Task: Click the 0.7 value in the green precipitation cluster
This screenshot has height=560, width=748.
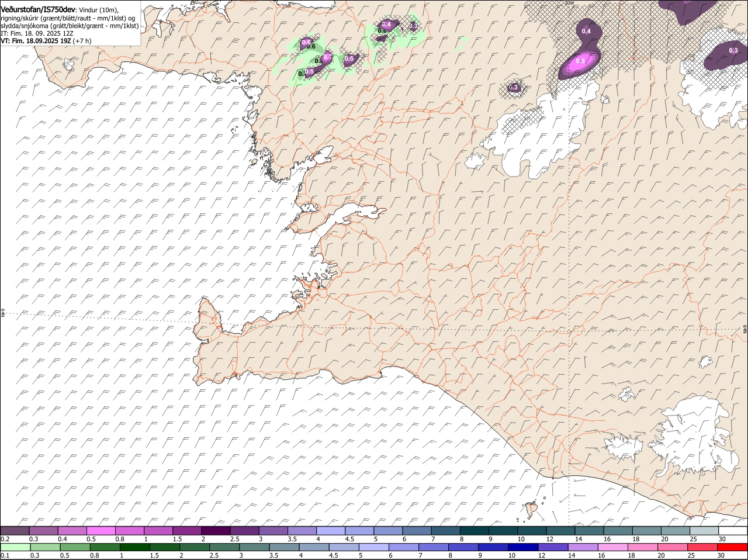Action: 328,57
